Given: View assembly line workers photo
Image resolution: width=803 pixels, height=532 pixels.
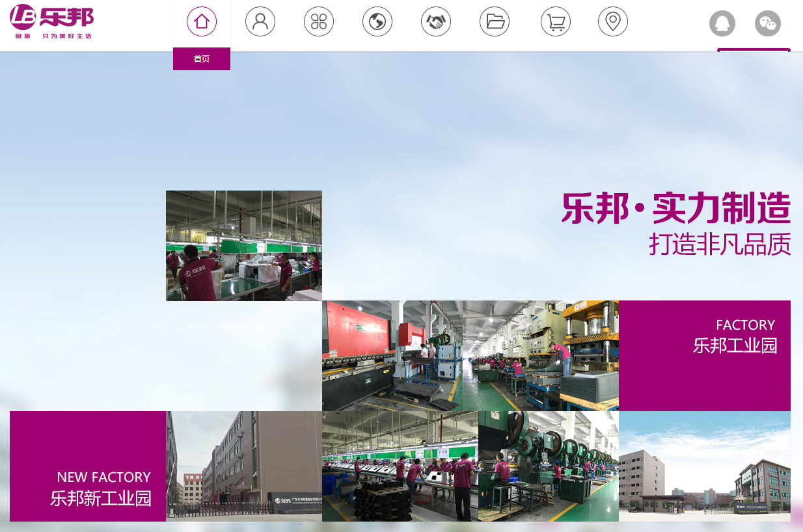Looking at the screenshot, I should coord(244,246).
